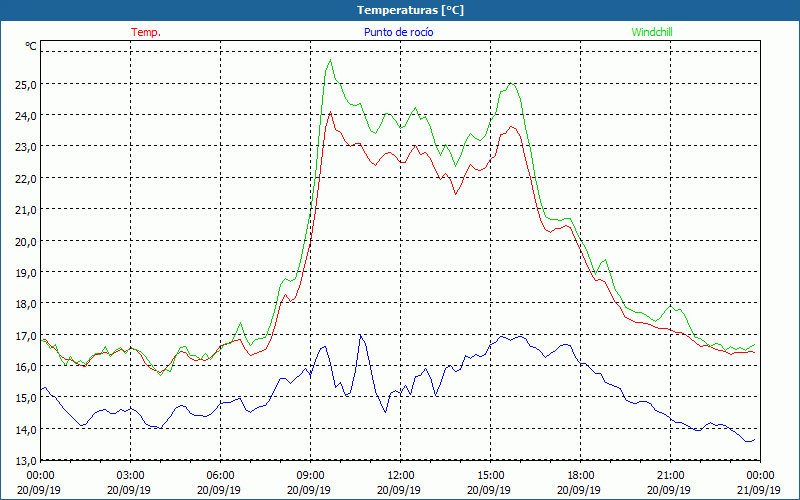The height and width of the screenshot is (500, 800).
Task: Click the '20/09/19' date under 18:00
Action: click(579, 490)
